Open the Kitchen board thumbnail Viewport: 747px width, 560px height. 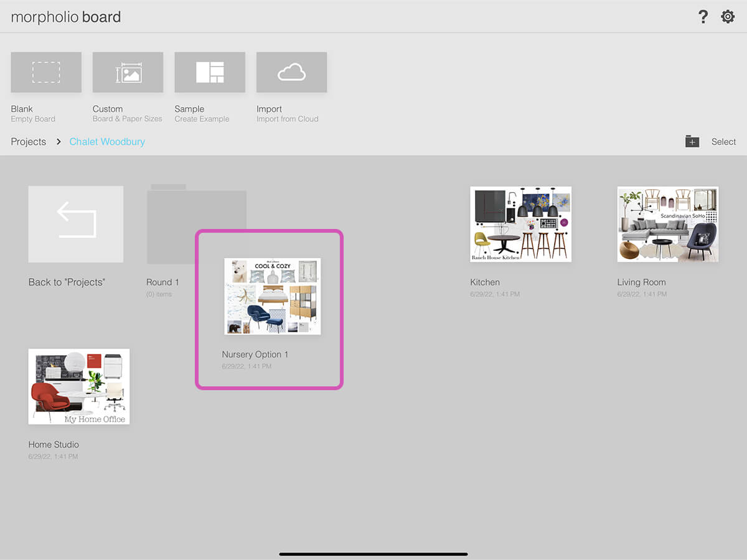click(520, 224)
